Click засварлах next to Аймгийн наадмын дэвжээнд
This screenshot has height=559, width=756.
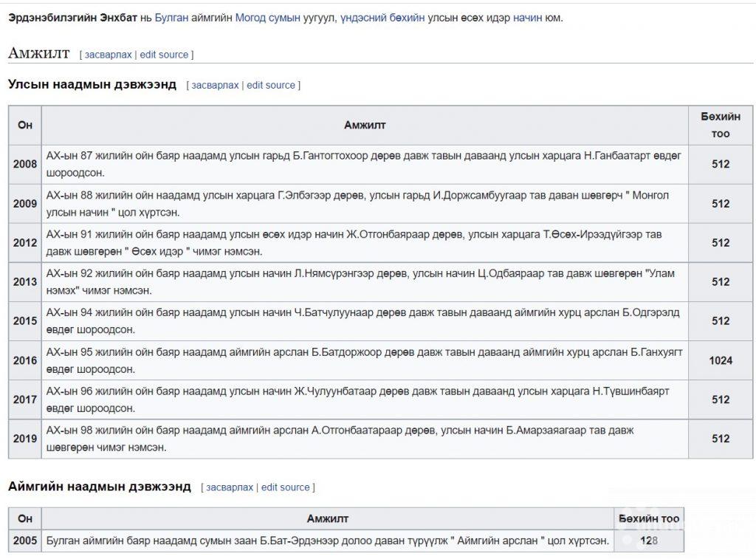coord(230,487)
